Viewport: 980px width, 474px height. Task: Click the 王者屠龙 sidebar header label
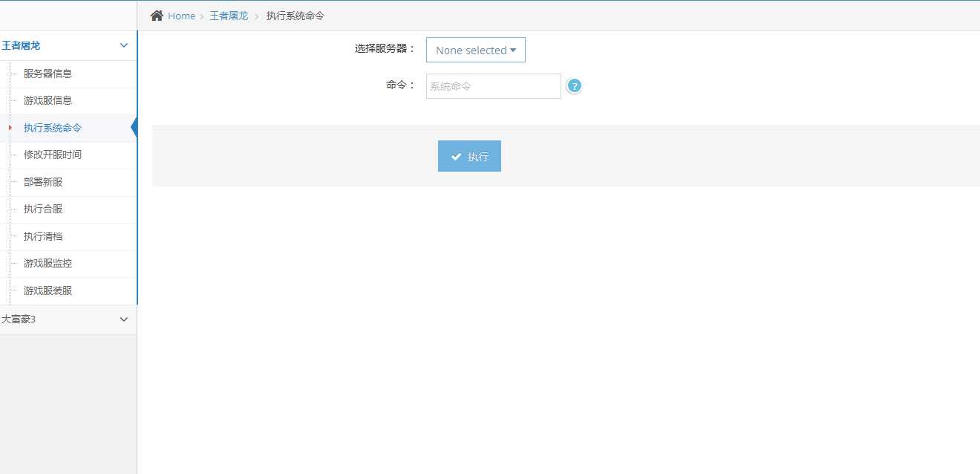[x=21, y=45]
